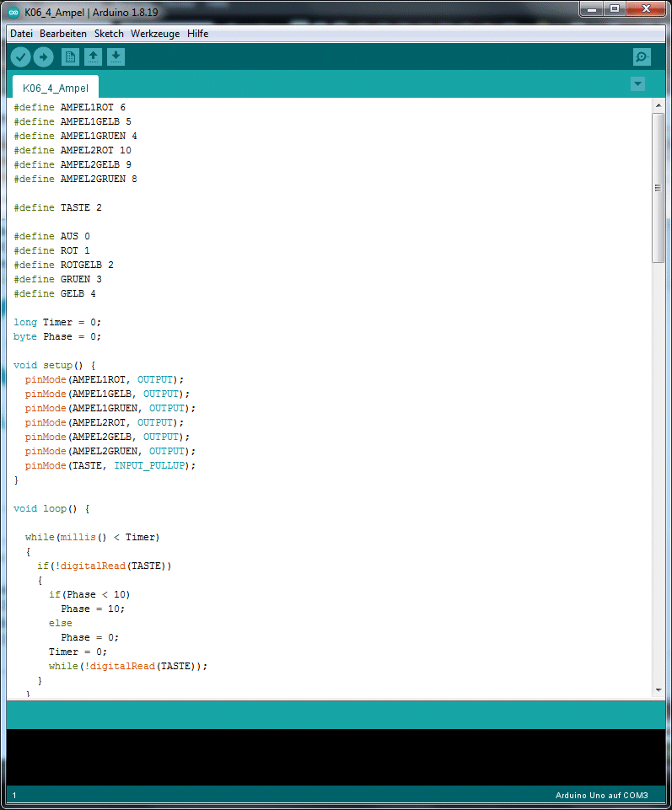Click the 'Phase = 10;' line
This screenshot has height=810, width=672.
pos(93,609)
